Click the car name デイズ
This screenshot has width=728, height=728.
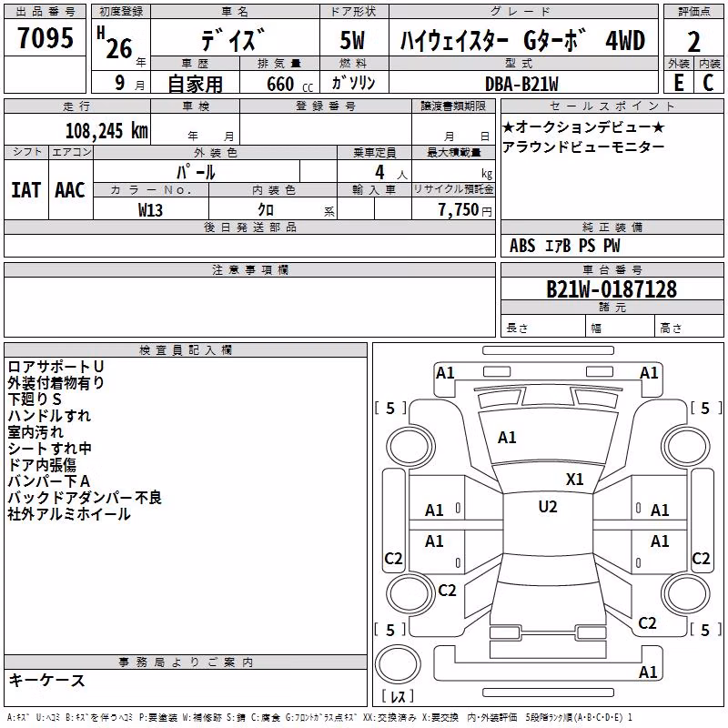pyautogui.click(x=234, y=40)
